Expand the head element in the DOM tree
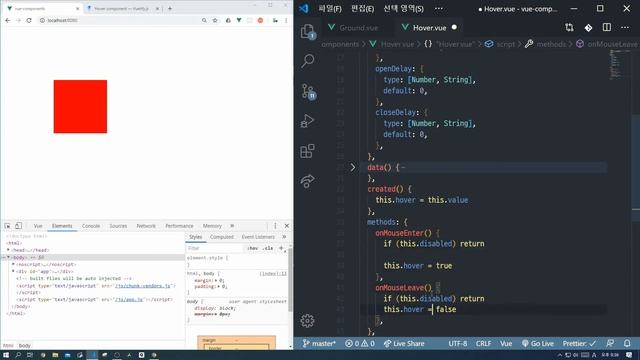The width and height of the screenshot is (640, 360). click(8, 250)
